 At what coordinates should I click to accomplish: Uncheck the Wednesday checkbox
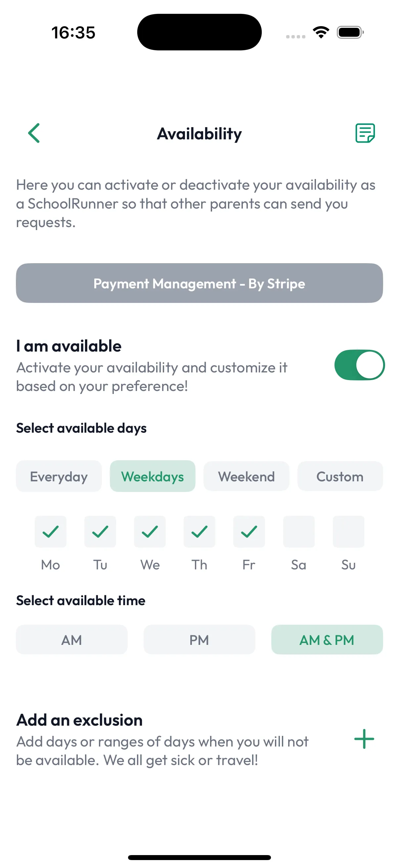pos(150,531)
